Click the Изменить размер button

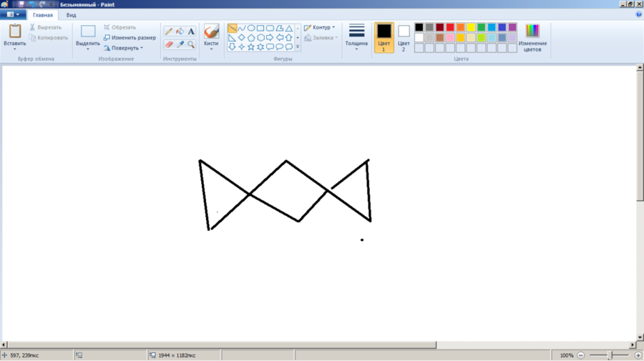pyautogui.click(x=130, y=38)
